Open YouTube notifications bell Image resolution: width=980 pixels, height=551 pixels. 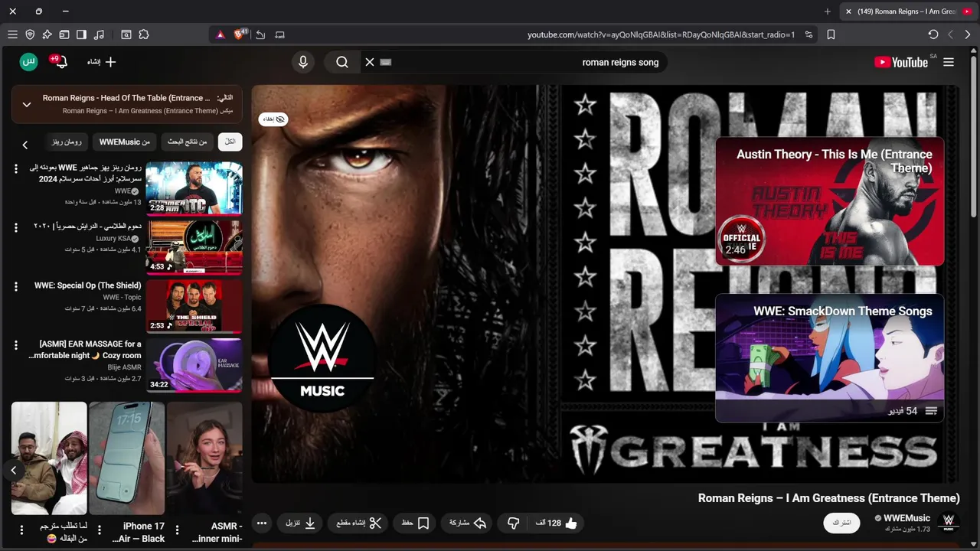click(60, 62)
